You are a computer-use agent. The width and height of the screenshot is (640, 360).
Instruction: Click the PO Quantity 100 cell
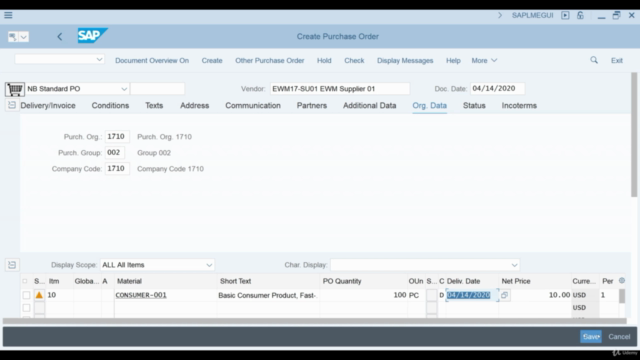[x=364, y=295]
